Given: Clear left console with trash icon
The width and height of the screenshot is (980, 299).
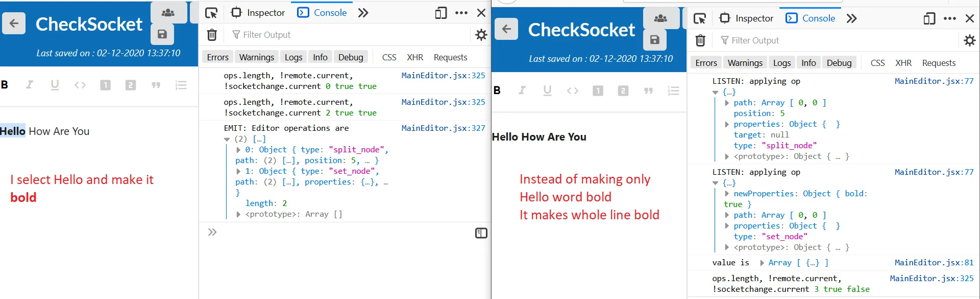Looking at the screenshot, I should [x=212, y=35].
